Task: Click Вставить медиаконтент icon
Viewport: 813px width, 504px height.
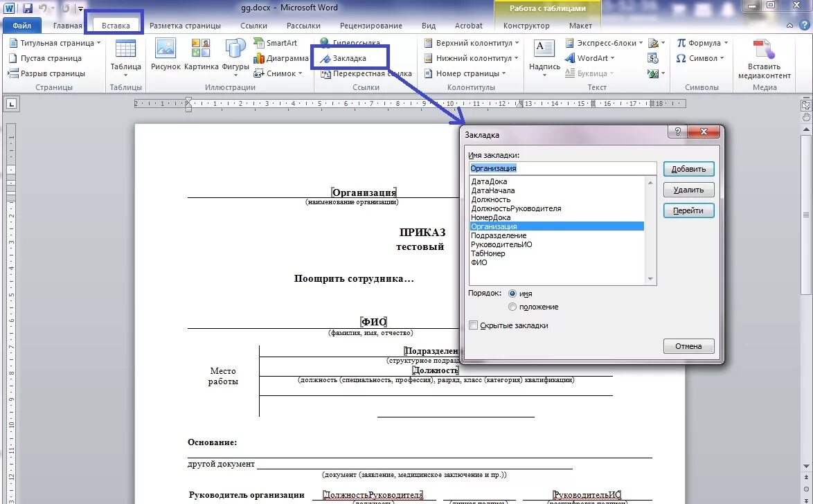Action: click(x=765, y=58)
